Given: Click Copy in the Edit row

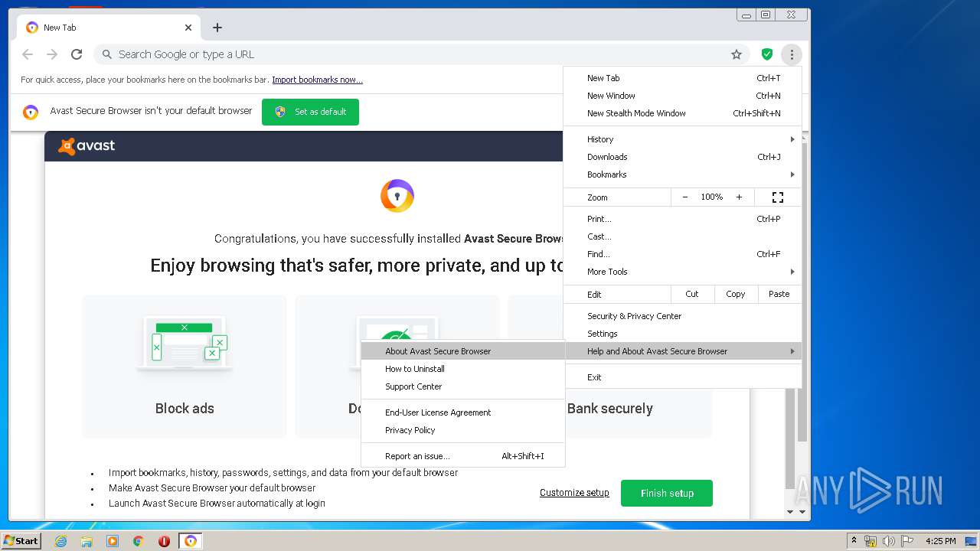Looking at the screenshot, I should (736, 294).
